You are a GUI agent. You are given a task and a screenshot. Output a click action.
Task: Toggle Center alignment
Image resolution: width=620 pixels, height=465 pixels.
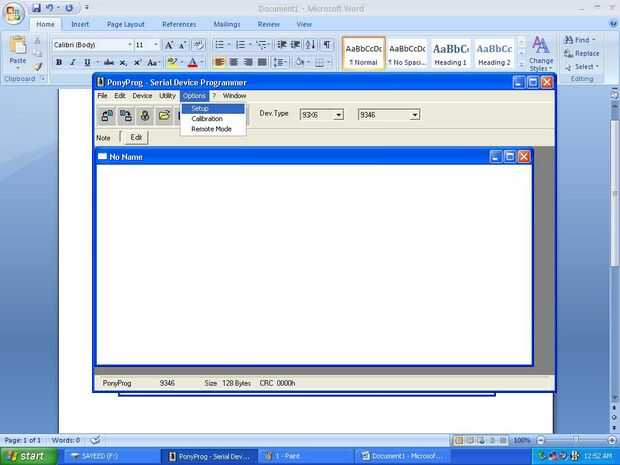point(234,62)
